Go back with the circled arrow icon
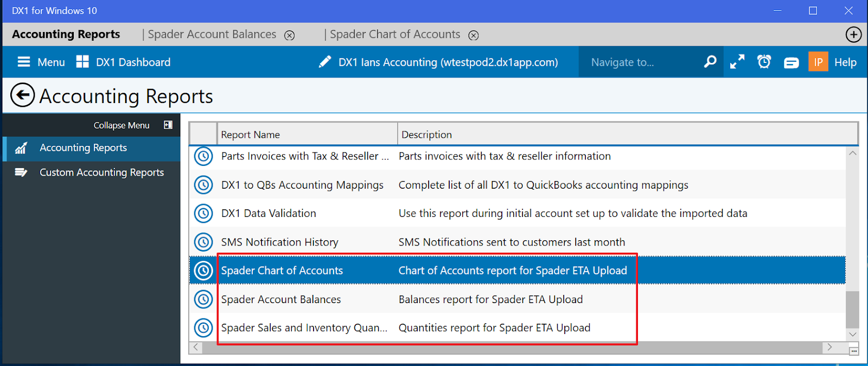Screen dimensions: 868x366 (23, 95)
